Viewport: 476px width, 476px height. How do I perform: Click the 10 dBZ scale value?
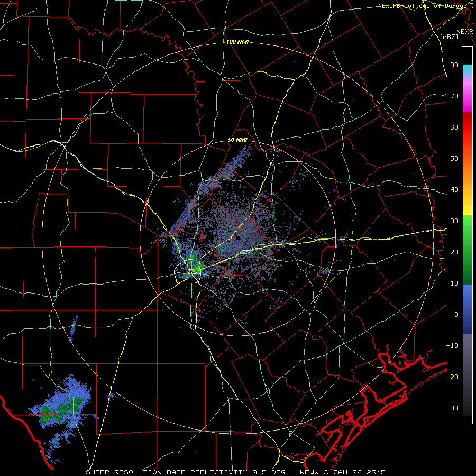[x=454, y=283]
